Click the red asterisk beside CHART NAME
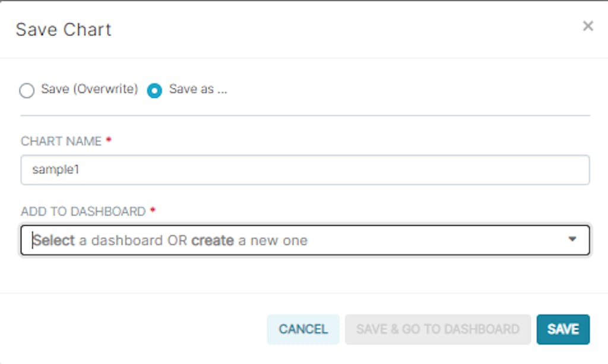Viewport: 608px width, 364px height. 108,140
